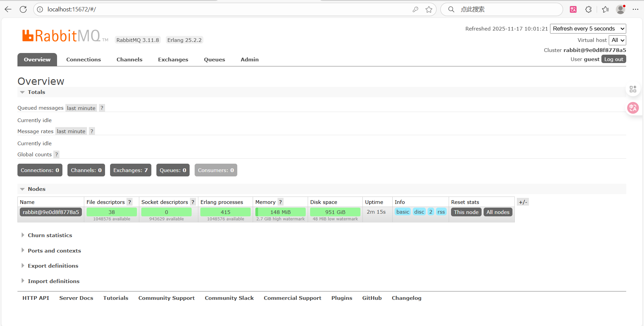This screenshot has width=644, height=326.
Task: Open the GitHub footer link
Action: [x=372, y=298]
